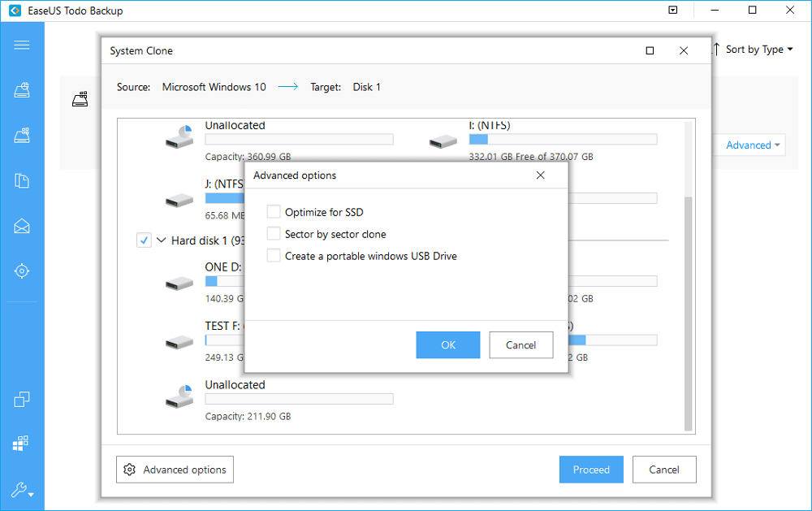The height and width of the screenshot is (511, 812).
Task: Open the Wrench tools dropdown in the sidebar
Action: coord(23,490)
